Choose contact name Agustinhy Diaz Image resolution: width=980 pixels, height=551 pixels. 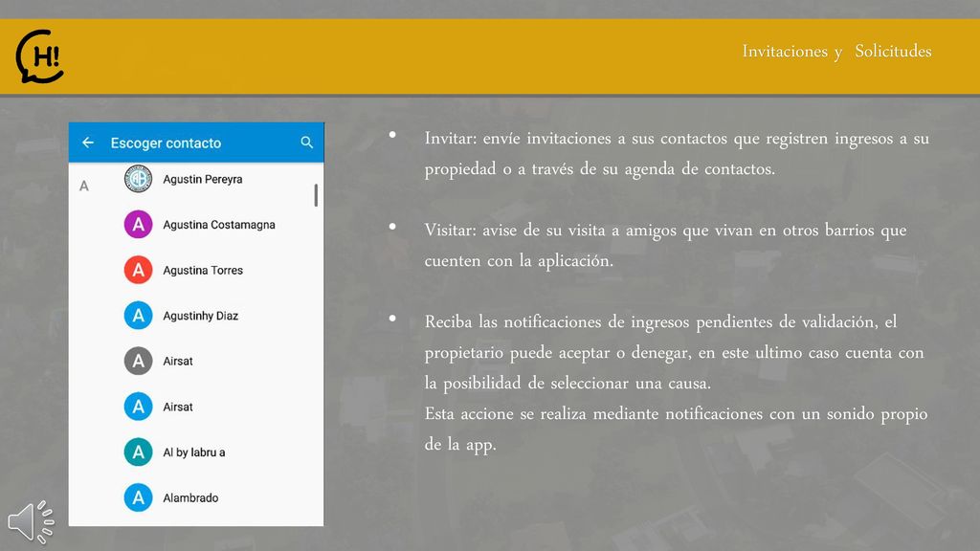[201, 316]
